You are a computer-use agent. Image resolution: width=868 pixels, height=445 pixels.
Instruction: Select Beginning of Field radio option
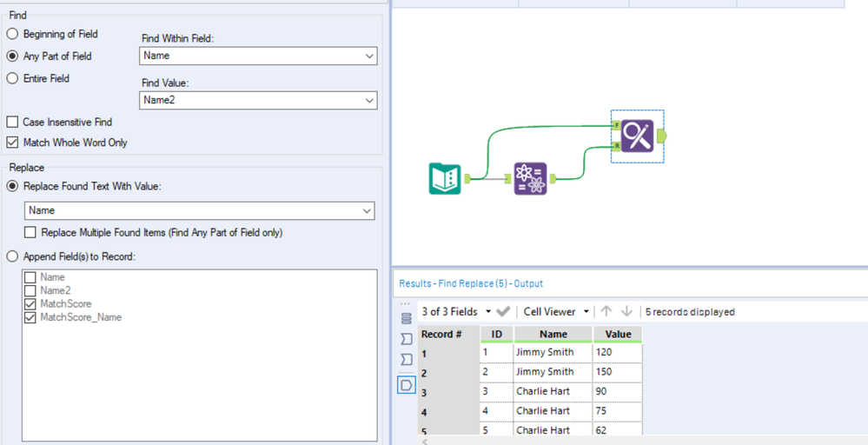[12, 34]
